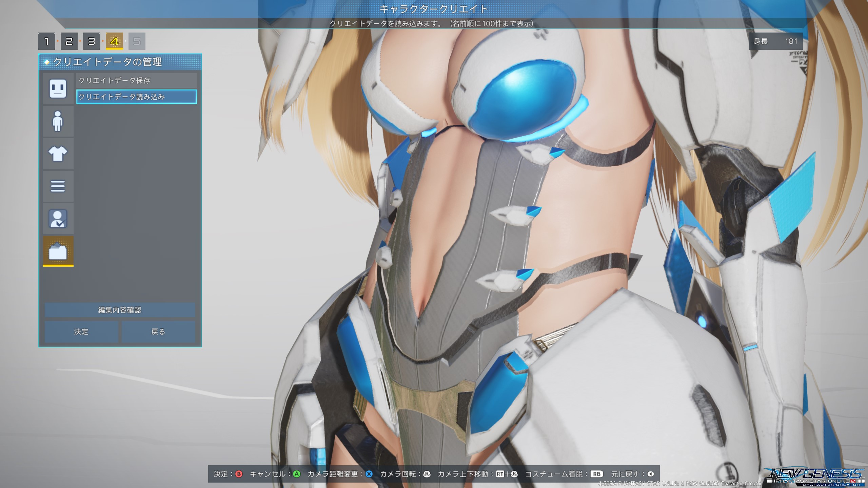Select the create data folder icon
The width and height of the screenshot is (868, 488).
(58, 251)
